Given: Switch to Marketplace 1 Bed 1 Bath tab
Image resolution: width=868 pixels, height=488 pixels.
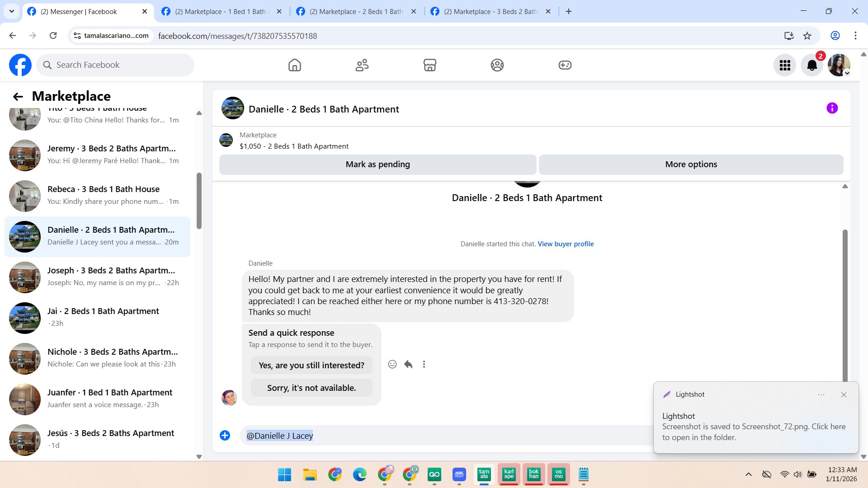Looking at the screenshot, I should click(220, 11).
